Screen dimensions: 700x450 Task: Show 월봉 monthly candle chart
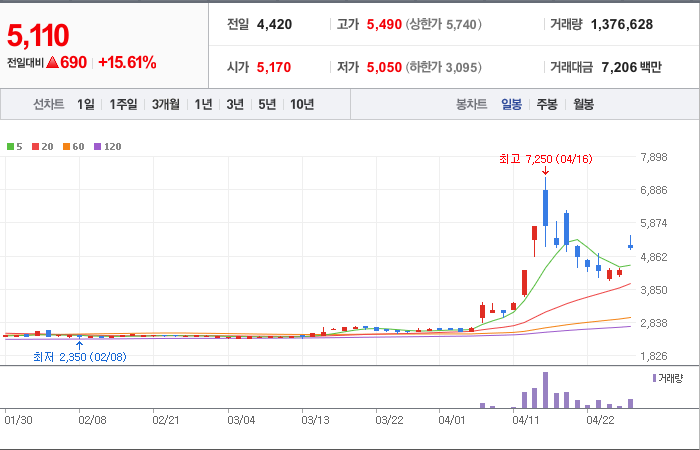pos(583,104)
